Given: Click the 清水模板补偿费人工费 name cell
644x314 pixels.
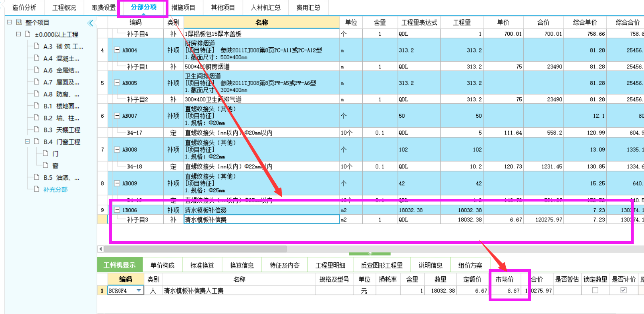Looking at the screenshot, I should [239, 291].
